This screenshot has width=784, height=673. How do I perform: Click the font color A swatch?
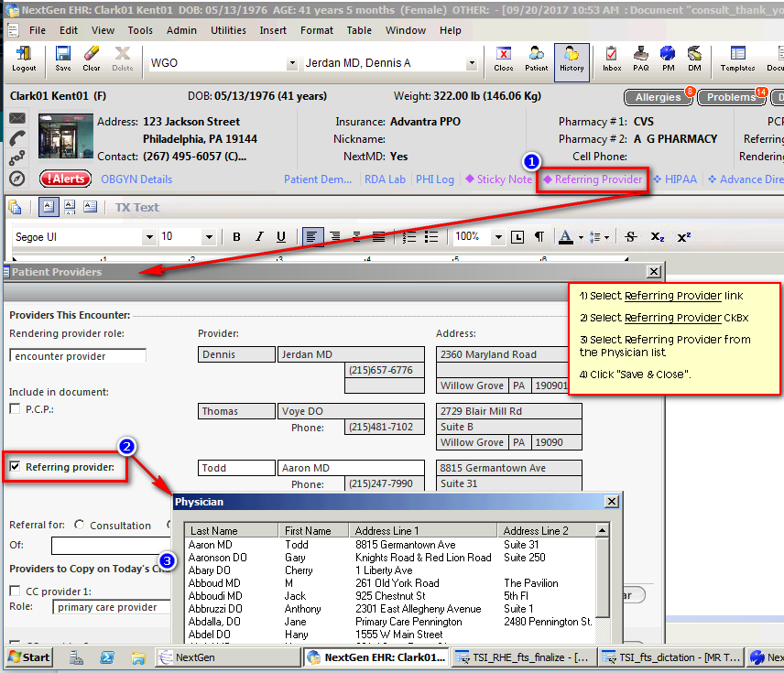tap(565, 237)
